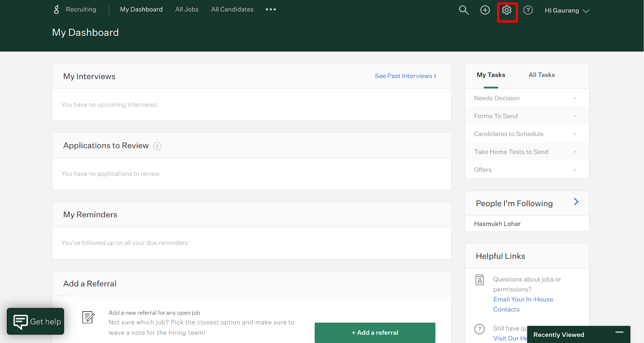Viewport: 644px width, 343px height.
Task: Click the Greenhouse logo icon
Action: click(56, 9)
